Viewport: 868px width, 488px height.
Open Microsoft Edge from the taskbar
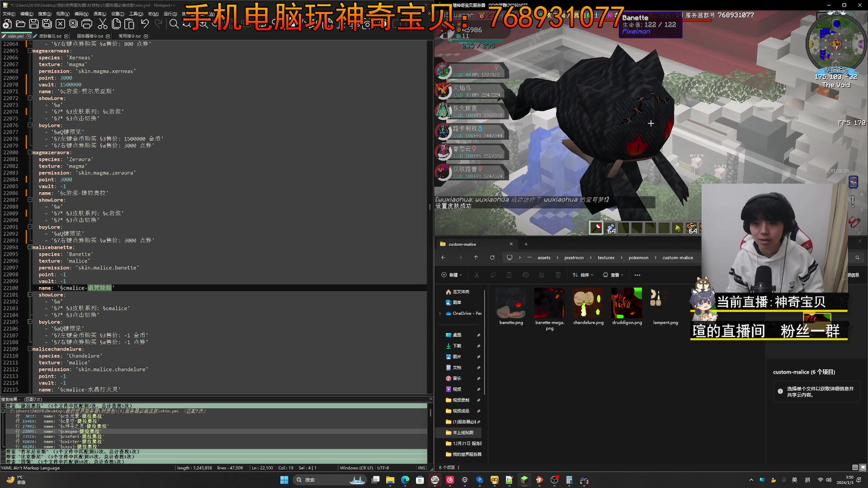(405, 480)
